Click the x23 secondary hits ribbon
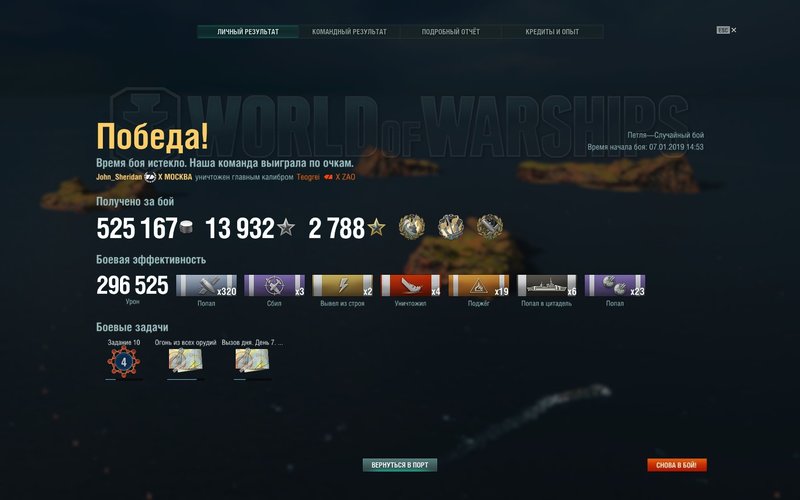 pos(615,285)
